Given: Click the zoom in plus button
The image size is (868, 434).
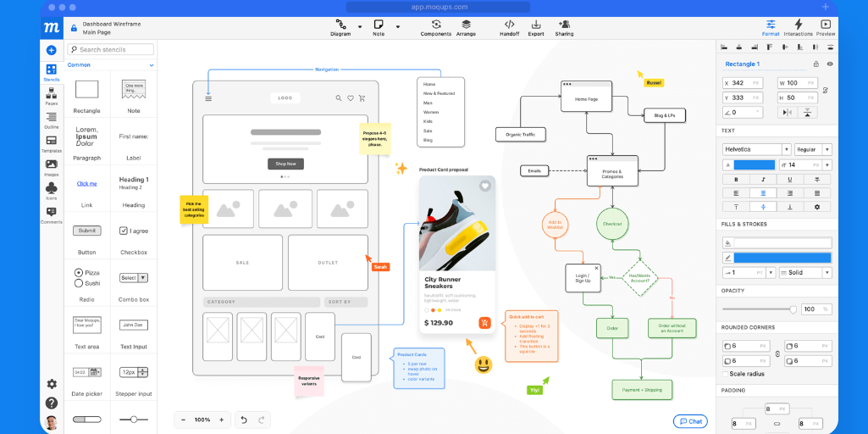Looking at the screenshot, I should [x=221, y=420].
